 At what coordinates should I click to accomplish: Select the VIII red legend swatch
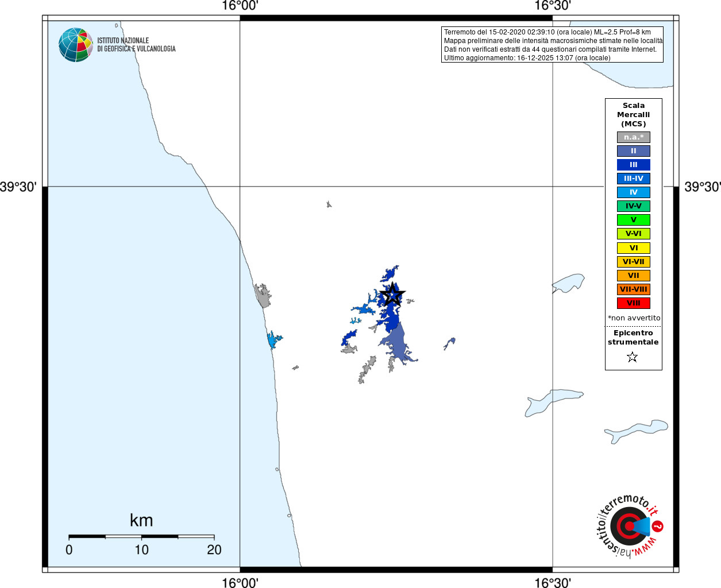click(634, 303)
